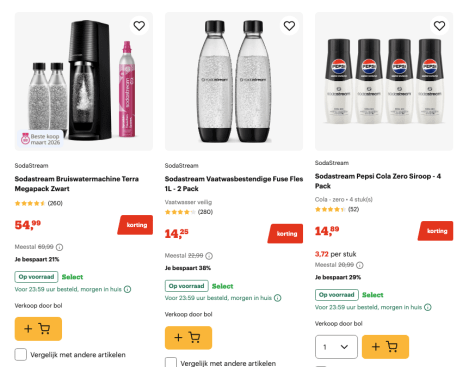Add Pepsi Cola Zero Siroop to cart
This screenshot has width=475, height=367.
(x=385, y=347)
